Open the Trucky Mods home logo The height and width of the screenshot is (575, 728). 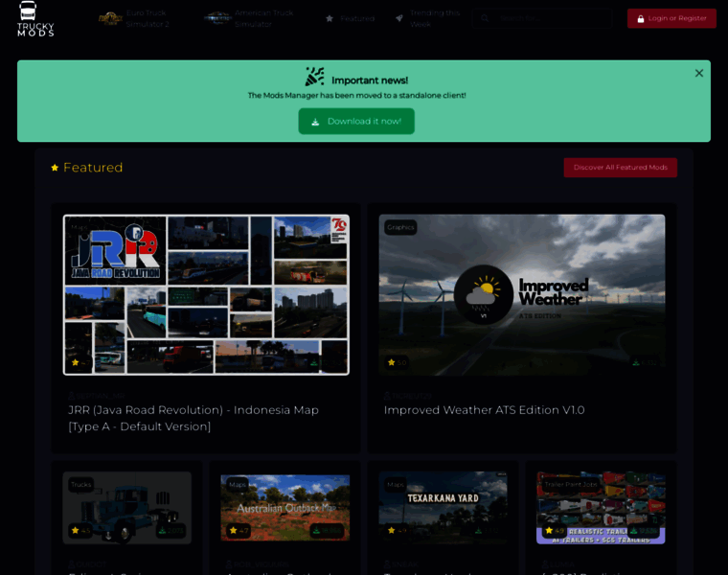[x=35, y=18]
